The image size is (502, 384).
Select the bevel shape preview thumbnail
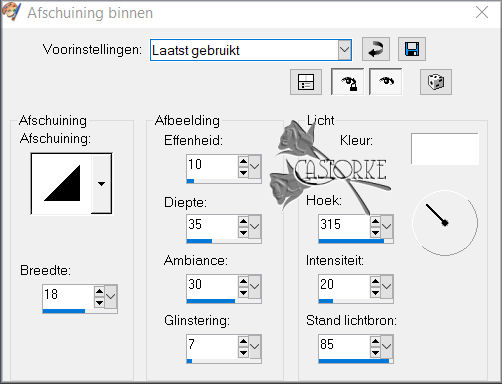(x=61, y=183)
